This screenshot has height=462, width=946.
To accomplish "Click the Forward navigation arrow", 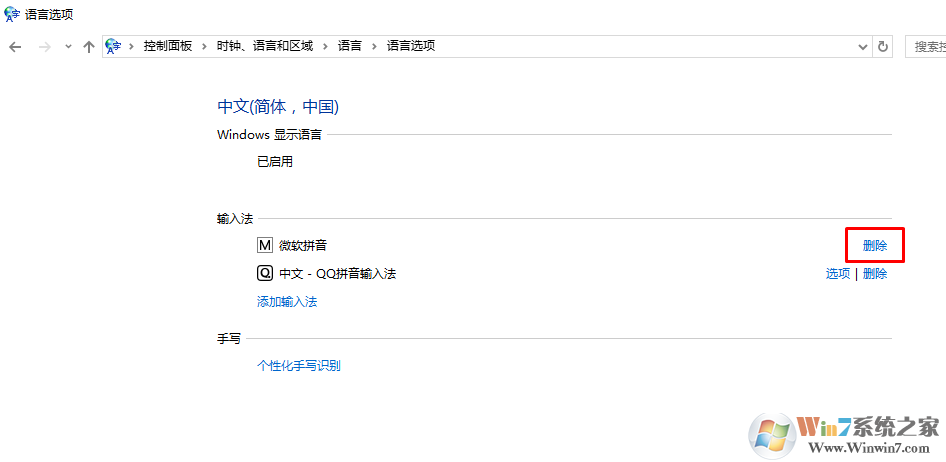I will click(x=44, y=46).
